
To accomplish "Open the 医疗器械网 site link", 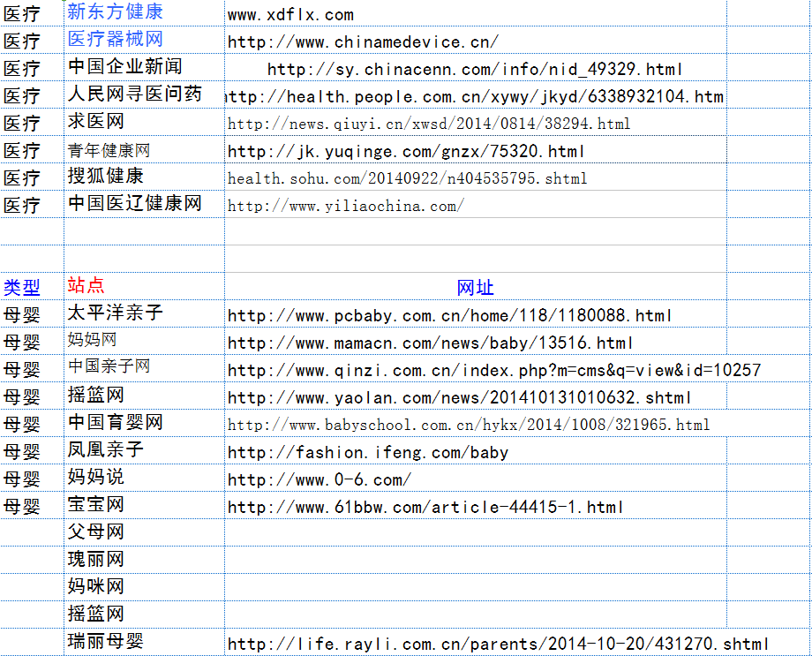I will pos(115,40).
